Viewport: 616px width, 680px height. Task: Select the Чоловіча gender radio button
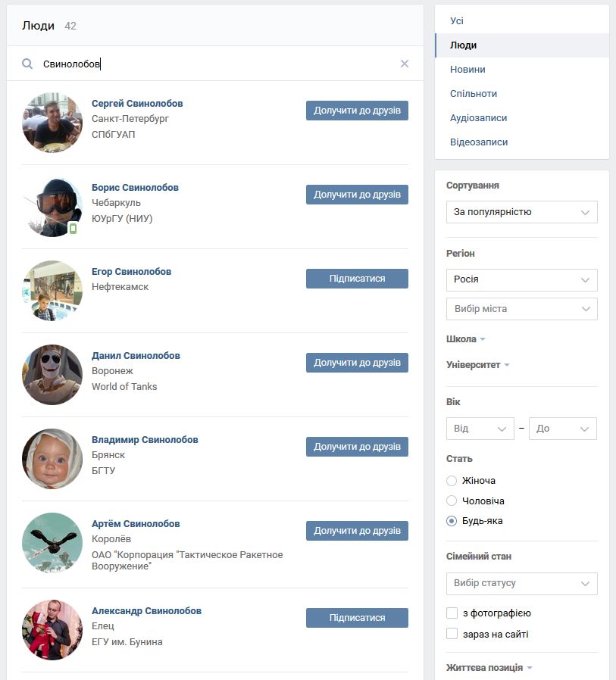pyautogui.click(x=452, y=501)
